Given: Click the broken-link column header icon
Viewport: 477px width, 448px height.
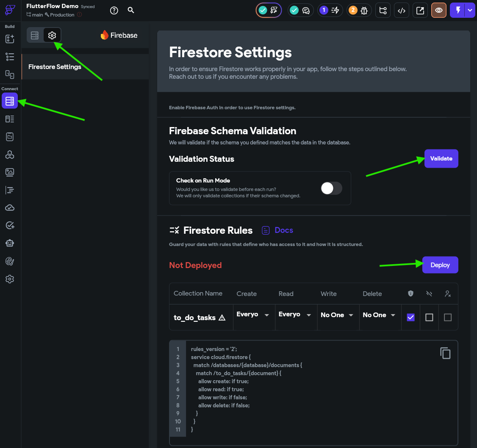Looking at the screenshot, I should point(429,293).
